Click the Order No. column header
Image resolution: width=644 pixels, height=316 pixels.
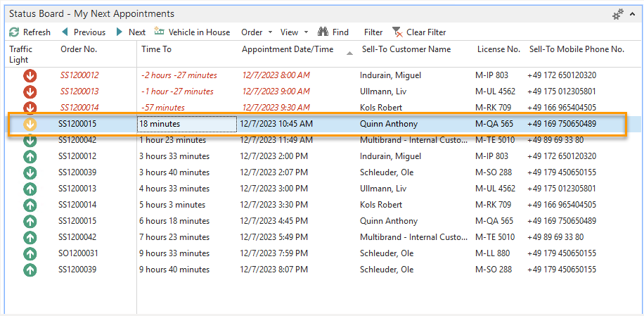coord(78,49)
